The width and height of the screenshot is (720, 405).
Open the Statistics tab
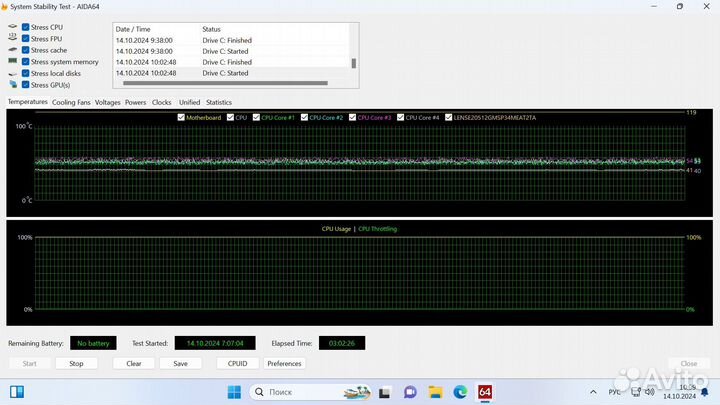tap(219, 102)
